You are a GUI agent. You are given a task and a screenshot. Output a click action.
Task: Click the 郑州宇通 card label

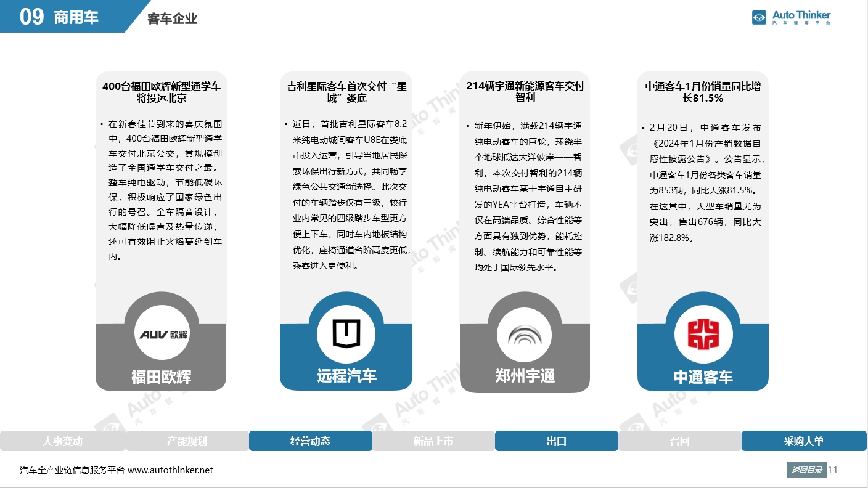pyautogui.click(x=525, y=375)
